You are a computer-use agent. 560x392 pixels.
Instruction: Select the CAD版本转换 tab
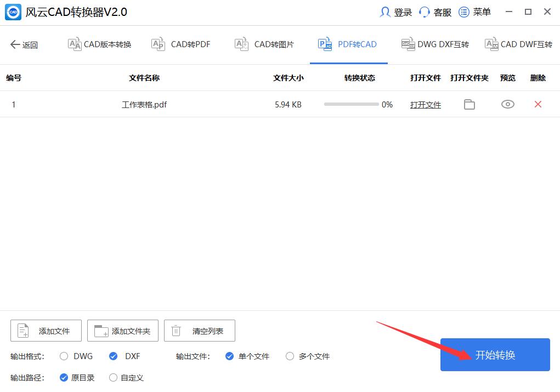tap(99, 44)
